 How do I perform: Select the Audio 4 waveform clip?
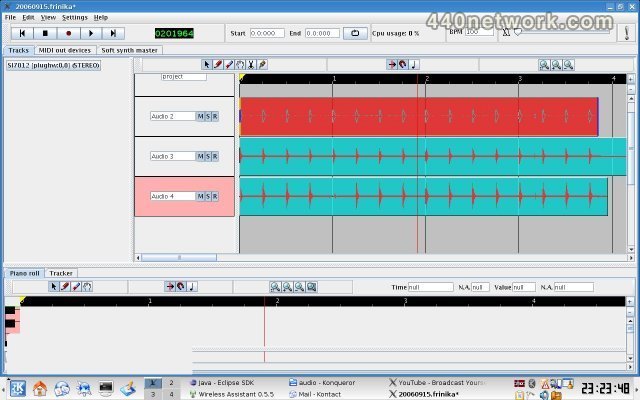click(424, 196)
